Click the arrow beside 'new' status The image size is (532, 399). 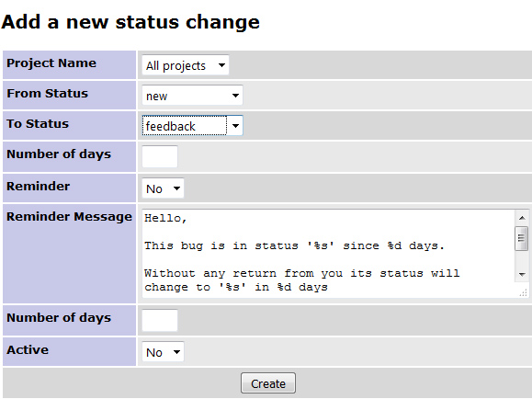(235, 96)
